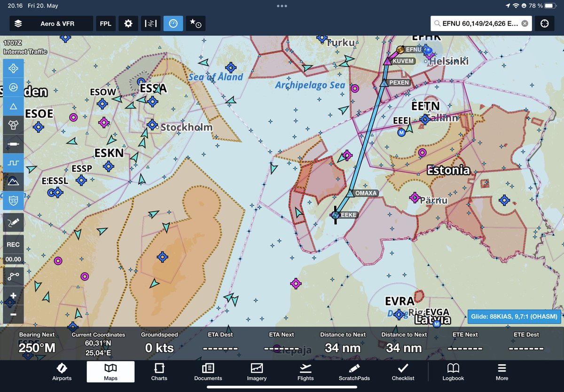The image size is (564, 392).
Task: Switch to the Charts tab
Action: 159,372
